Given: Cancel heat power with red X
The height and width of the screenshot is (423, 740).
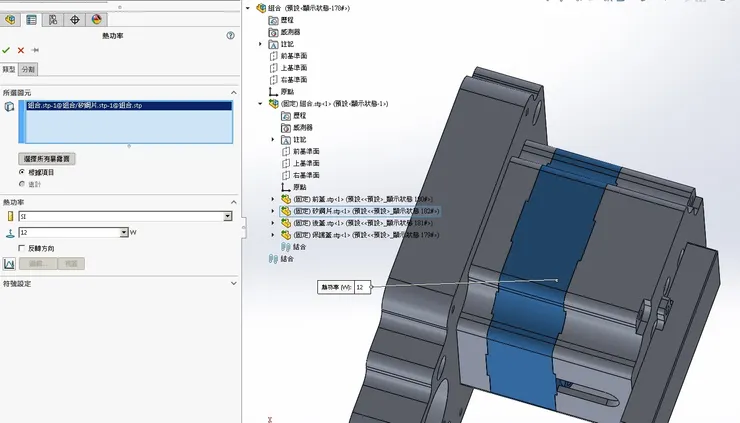Looking at the screenshot, I should coord(21,50).
